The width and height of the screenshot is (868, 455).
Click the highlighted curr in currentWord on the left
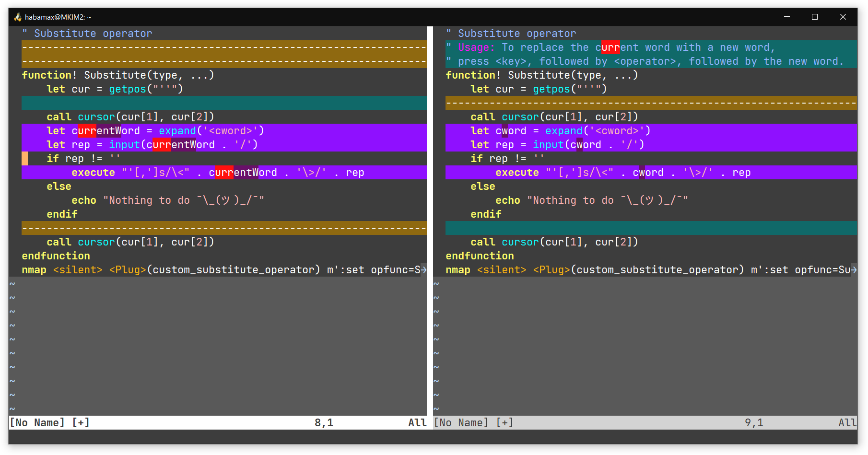coord(86,130)
